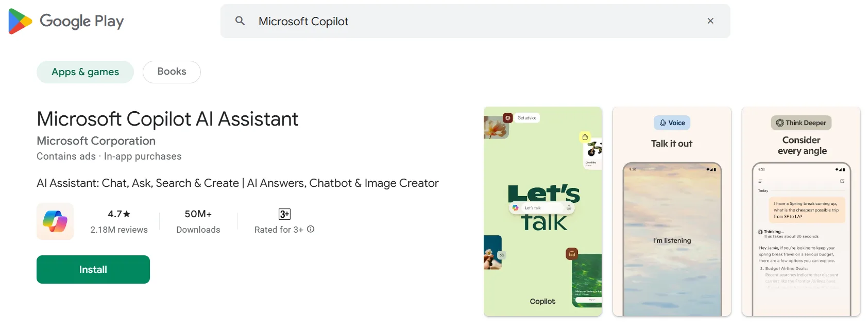The image size is (868, 331).
Task: Clear the search field with X
Action: point(710,21)
